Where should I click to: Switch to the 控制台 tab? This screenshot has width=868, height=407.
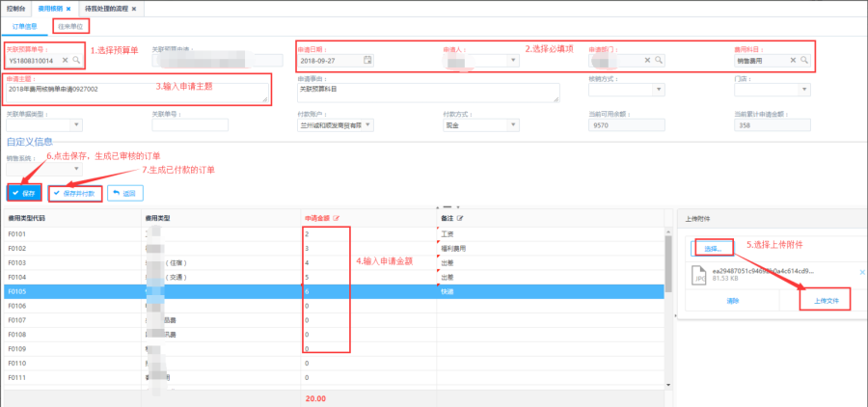pyautogui.click(x=15, y=8)
